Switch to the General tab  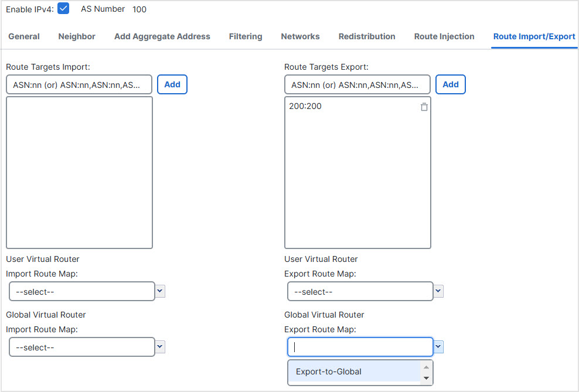point(24,36)
